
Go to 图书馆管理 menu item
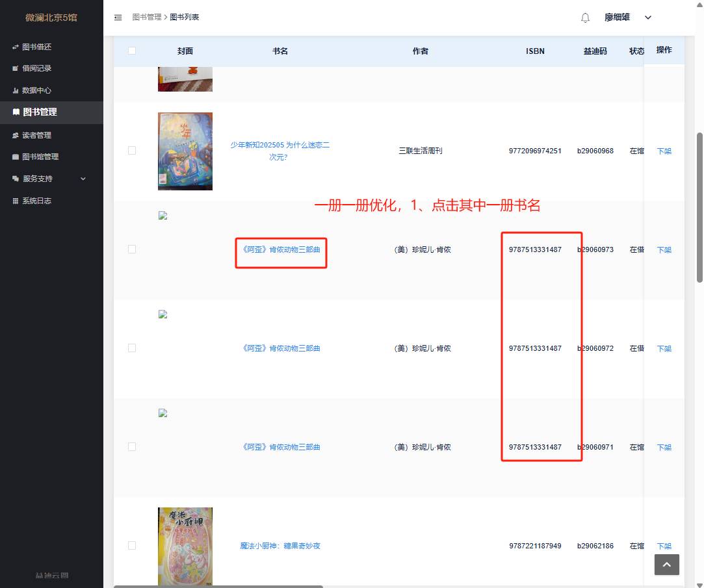click(40, 157)
